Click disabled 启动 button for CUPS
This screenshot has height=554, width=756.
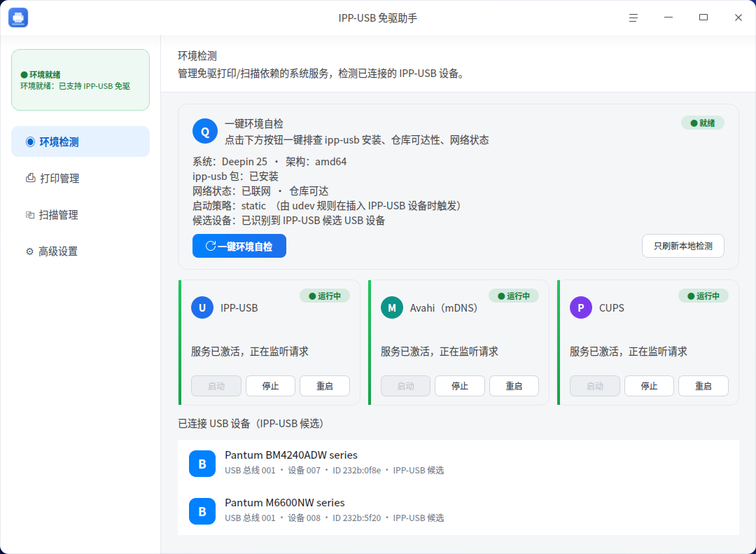tap(595, 386)
